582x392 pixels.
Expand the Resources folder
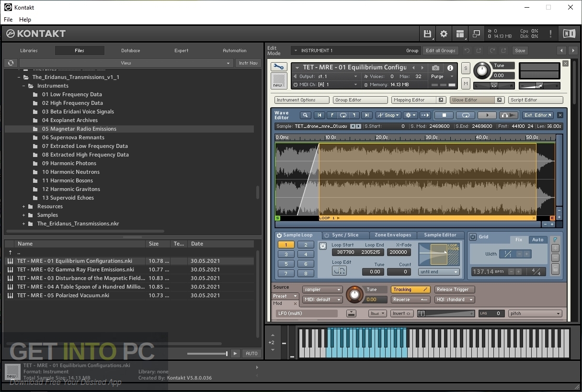coord(23,206)
